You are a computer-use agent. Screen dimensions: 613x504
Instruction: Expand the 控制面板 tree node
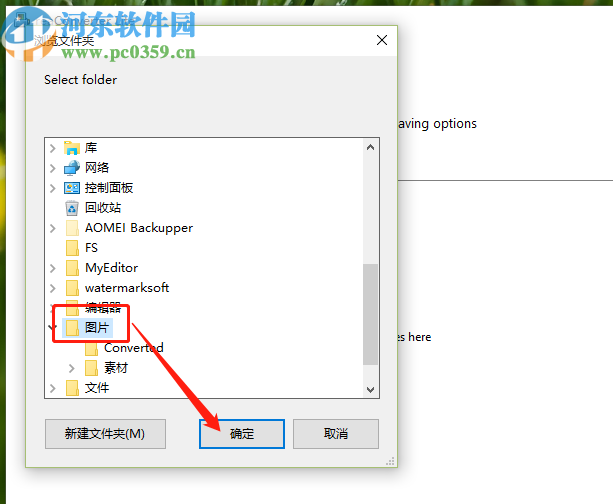point(53,188)
